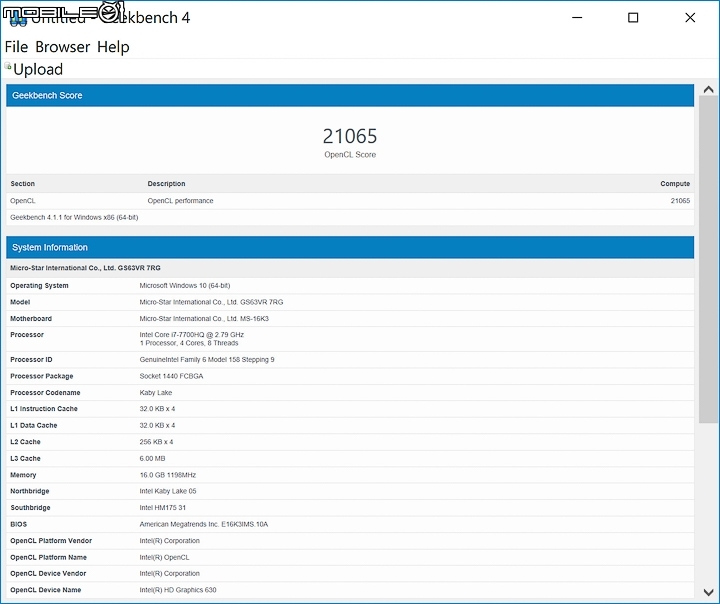This screenshot has height=604, width=720.
Task: Click the 21065 compute value cell
Action: 680,201
